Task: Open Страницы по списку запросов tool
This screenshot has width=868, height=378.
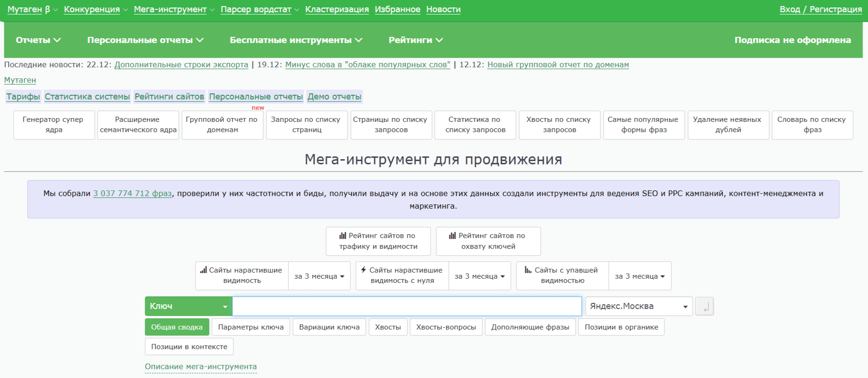Action: (391, 125)
